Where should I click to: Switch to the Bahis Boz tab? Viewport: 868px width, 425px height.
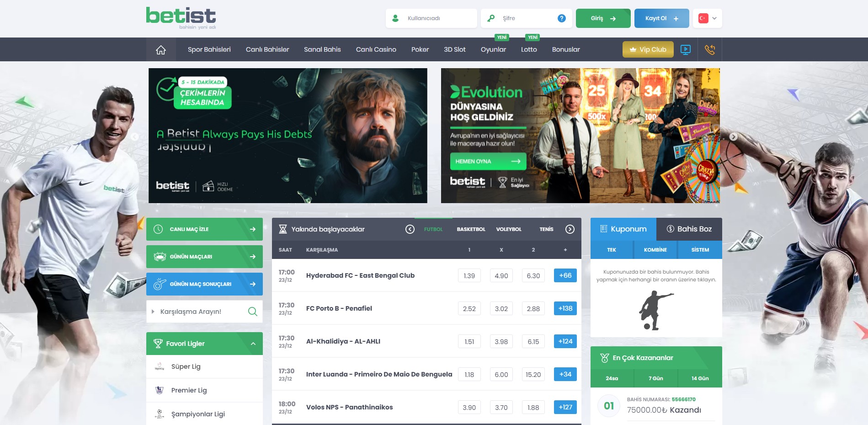(689, 229)
